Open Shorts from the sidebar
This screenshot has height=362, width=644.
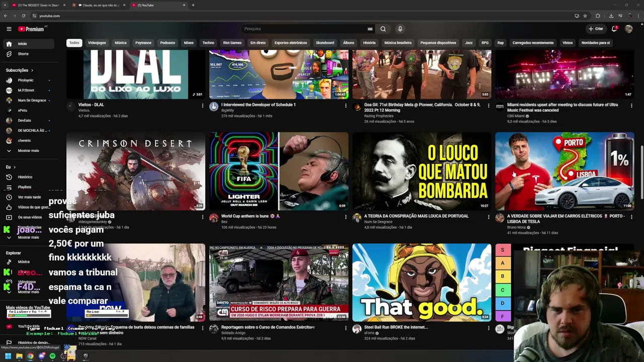[28, 54]
